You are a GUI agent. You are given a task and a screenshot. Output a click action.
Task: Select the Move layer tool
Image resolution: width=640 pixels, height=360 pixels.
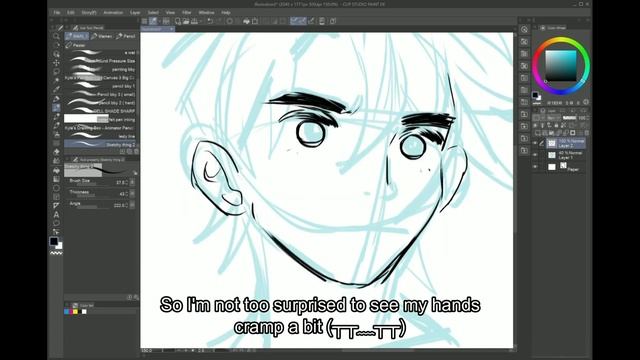(x=56, y=63)
